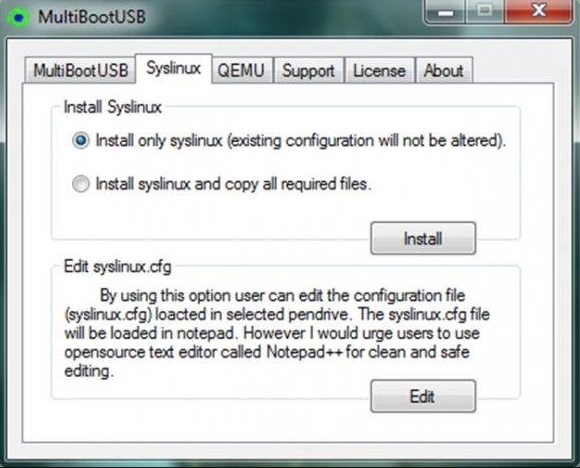The height and width of the screenshot is (468, 580).
Task: Click the maximize window button
Action: [485, 12]
